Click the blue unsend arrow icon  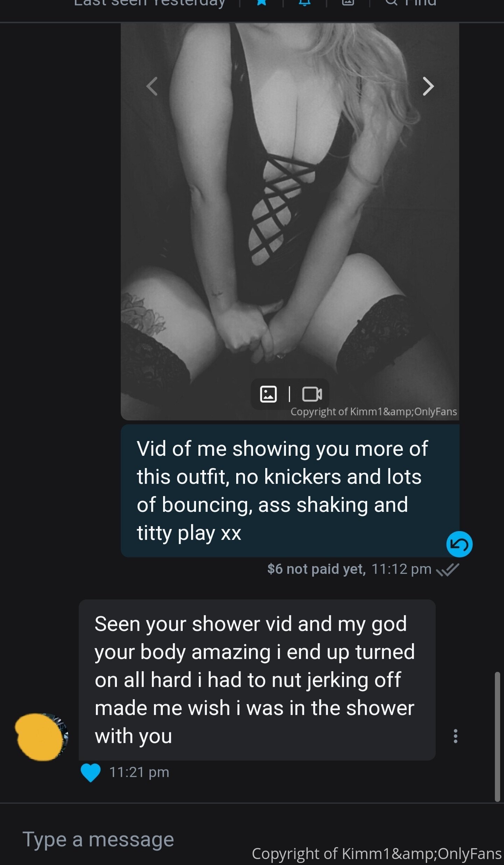click(x=459, y=544)
